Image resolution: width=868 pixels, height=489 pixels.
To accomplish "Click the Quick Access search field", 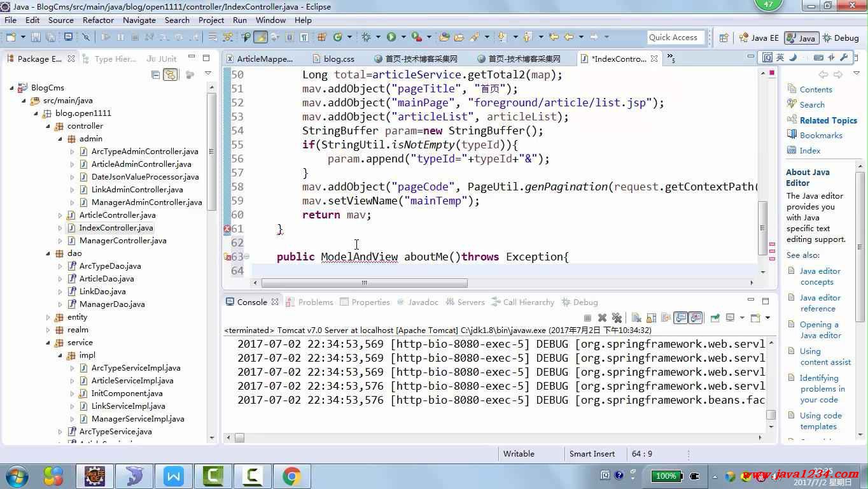I will pyautogui.click(x=676, y=37).
